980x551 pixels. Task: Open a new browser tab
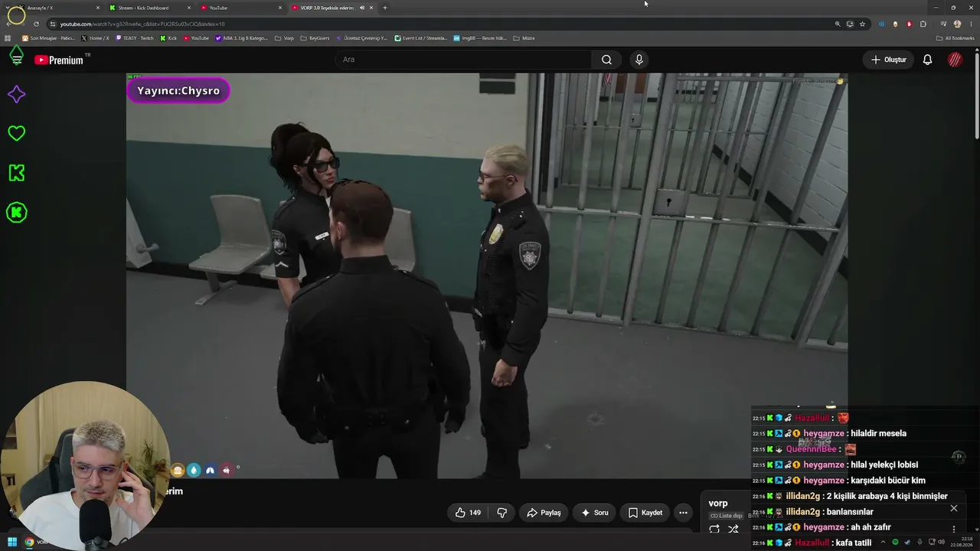click(x=384, y=8)
